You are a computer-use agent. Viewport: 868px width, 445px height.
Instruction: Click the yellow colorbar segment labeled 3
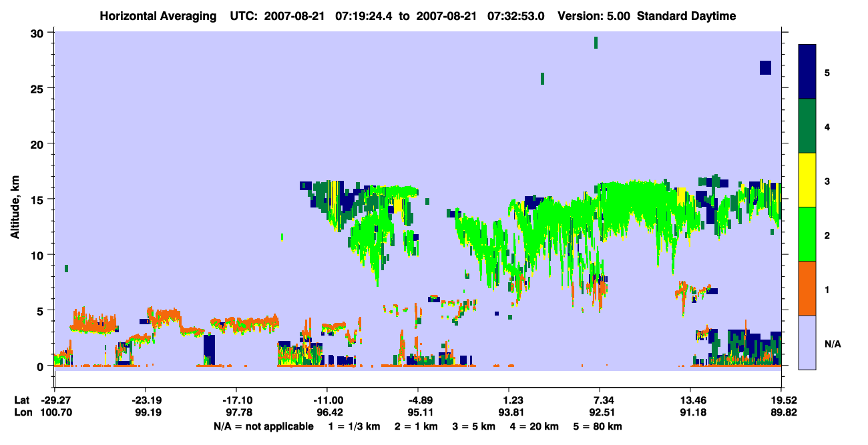point(807,180)
